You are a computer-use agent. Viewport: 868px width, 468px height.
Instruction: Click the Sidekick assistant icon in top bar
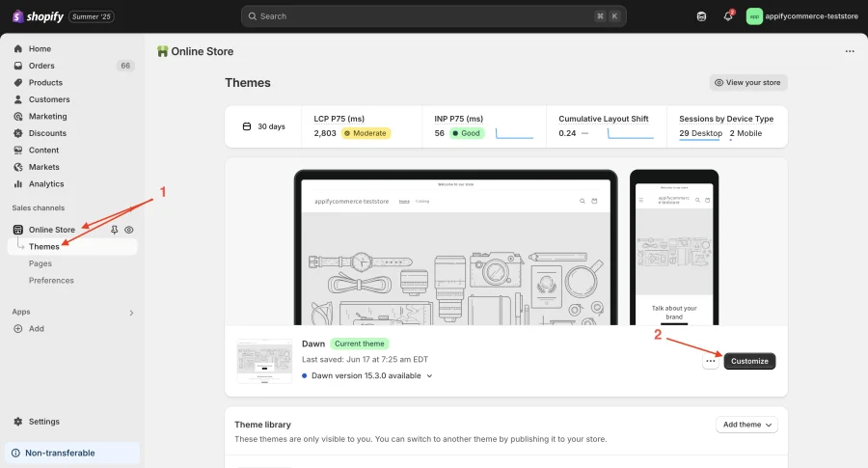(x=701, y=16)
